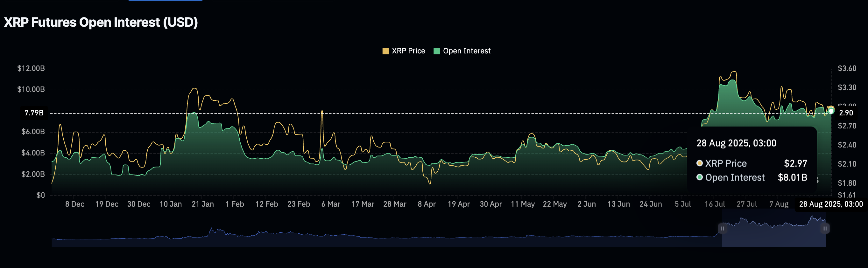This screenshot has height=268, width=868.
Task: Select the 21 Jan date on x-axis
Action: [202, 204]
